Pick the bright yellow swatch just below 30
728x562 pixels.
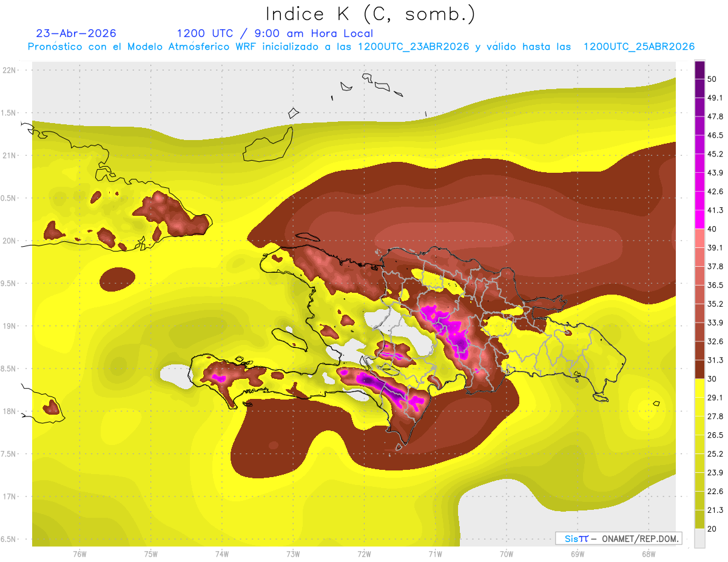pos(699,388)
